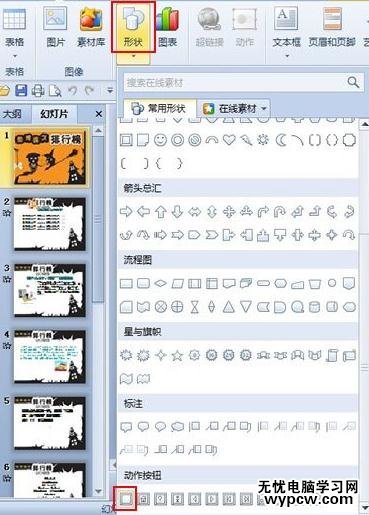Select the 在线素材 tab
Viewport: 369px width, 515px height.
234,108
